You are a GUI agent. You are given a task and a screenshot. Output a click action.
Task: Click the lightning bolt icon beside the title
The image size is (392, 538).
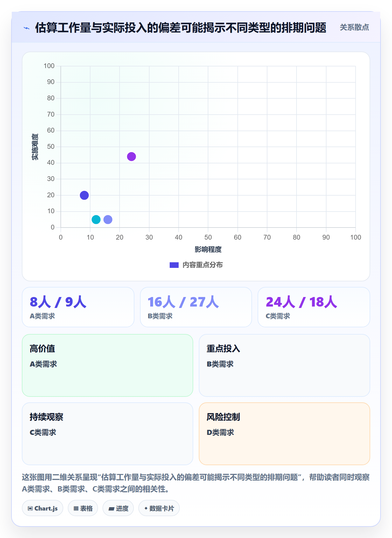coord(27,28)
